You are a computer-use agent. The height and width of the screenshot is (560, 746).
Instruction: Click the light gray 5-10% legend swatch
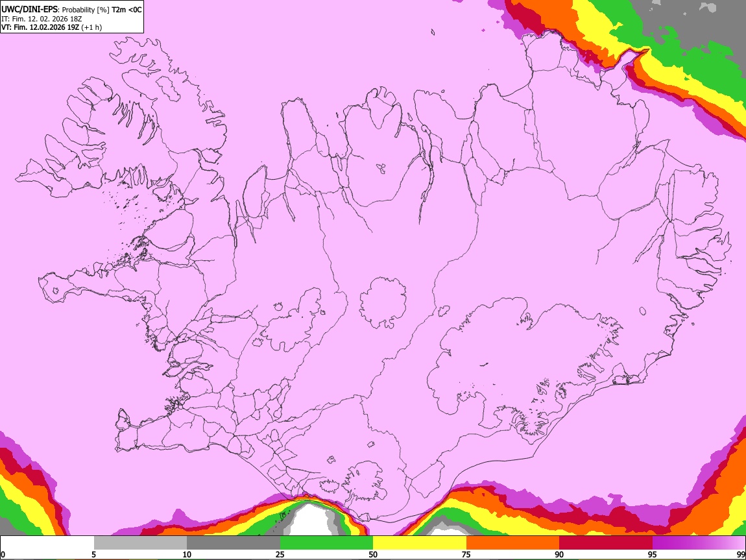(x=140, y=542)
